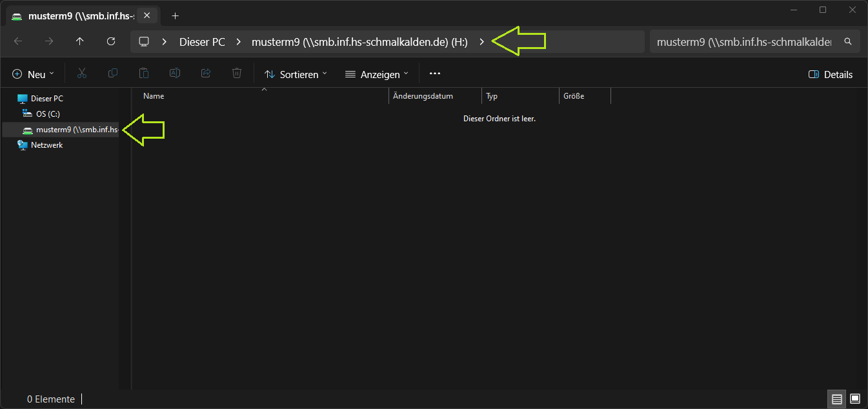Go up one directory level
The height and width of the screenshot is (409, 868).
80,41
